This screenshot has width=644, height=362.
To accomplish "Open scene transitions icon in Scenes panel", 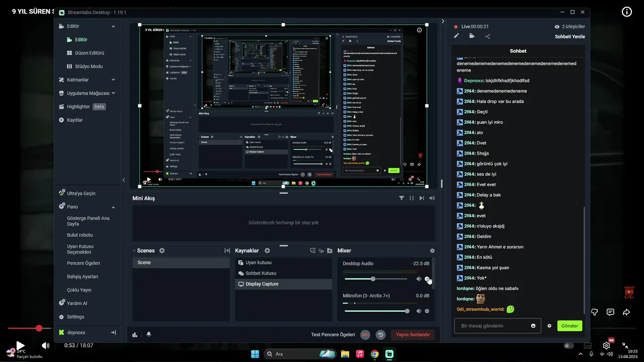I will [227, 250].
